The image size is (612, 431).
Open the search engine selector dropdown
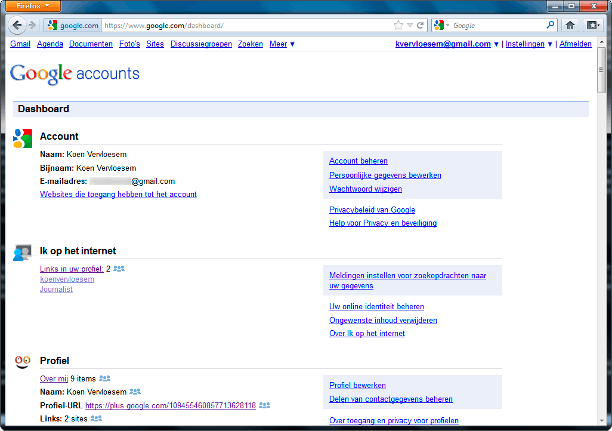(x=441, y=25)
